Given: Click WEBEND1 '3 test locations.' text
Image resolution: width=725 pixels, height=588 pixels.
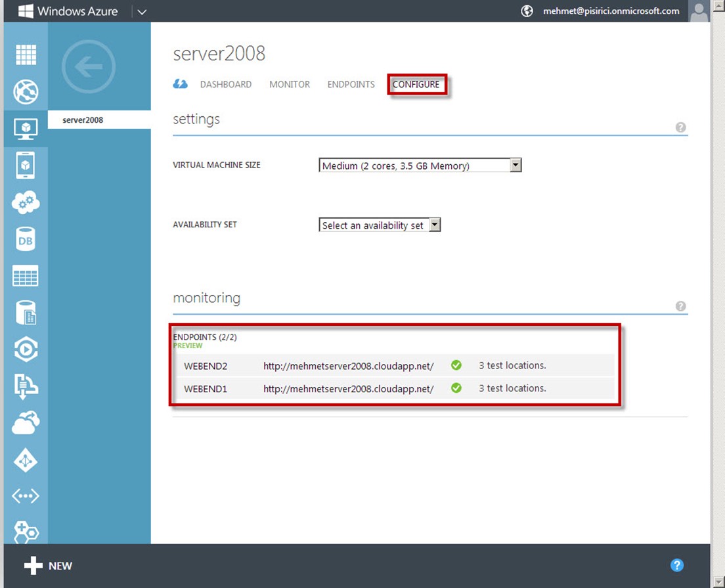Looking at the screenshot, I should (x=512, y=388).
